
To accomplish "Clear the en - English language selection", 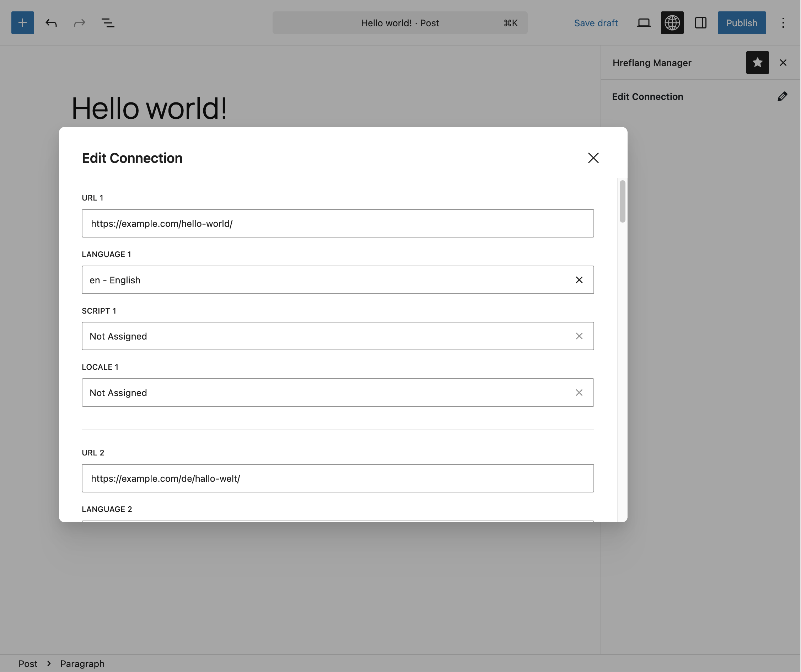I will 579,280.
